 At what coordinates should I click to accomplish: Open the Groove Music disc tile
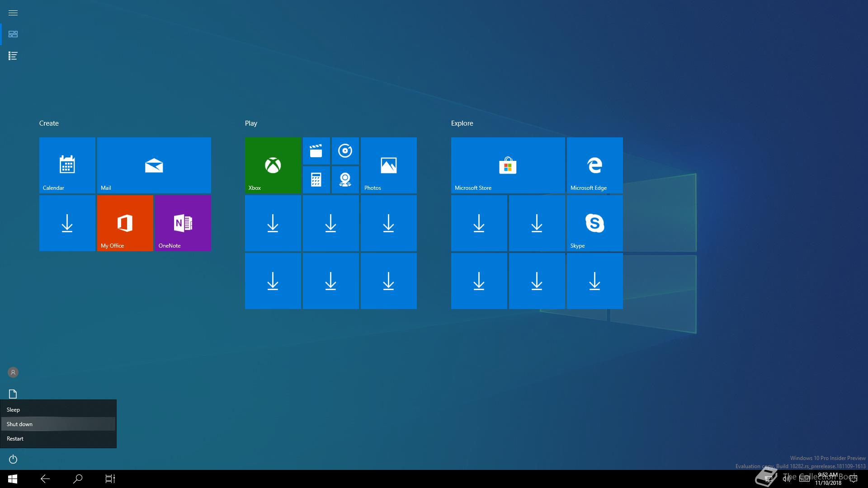(345, 151)
